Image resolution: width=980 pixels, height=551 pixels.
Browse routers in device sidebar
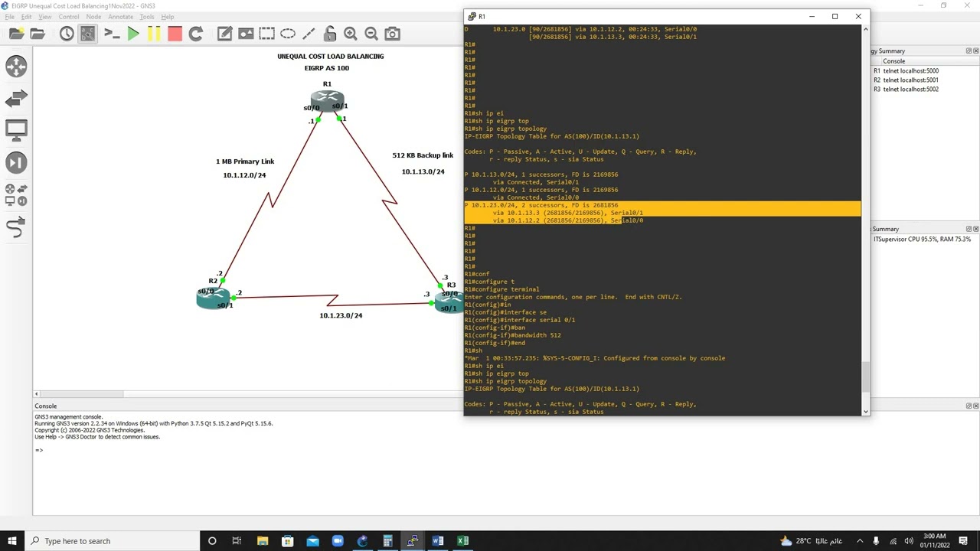[x=16, y=66]
